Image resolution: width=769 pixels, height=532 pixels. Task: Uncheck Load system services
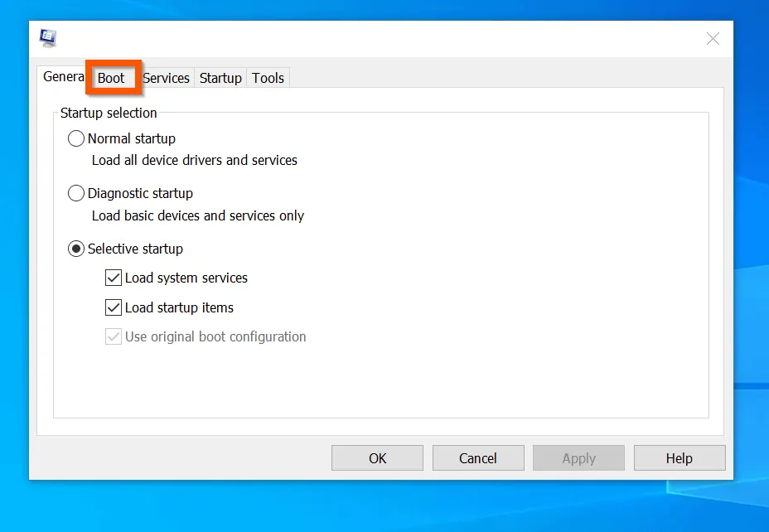113,278
